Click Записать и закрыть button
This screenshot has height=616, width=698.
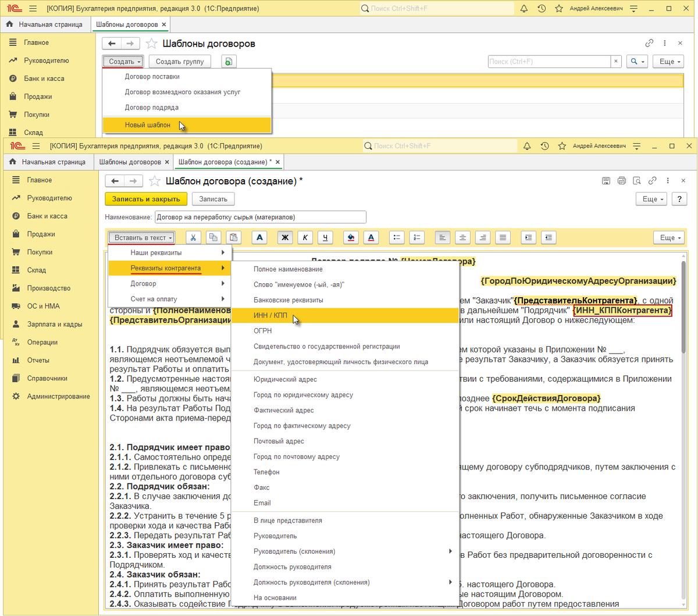coord(146,199)
